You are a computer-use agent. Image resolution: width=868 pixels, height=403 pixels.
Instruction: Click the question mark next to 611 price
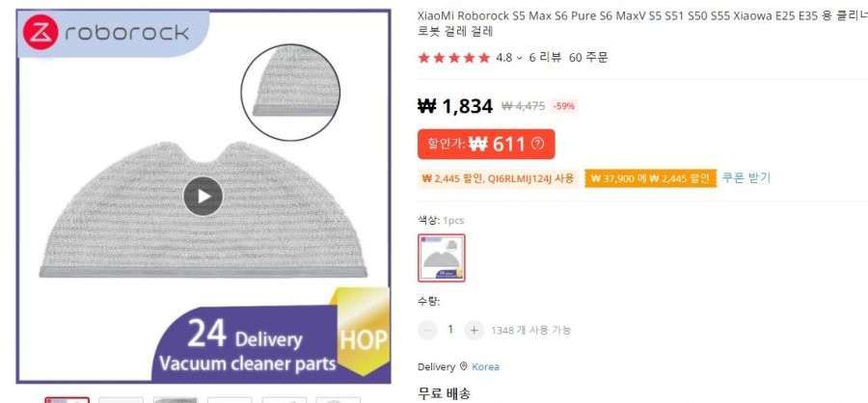pyautogui.click(x=537, y=144)
